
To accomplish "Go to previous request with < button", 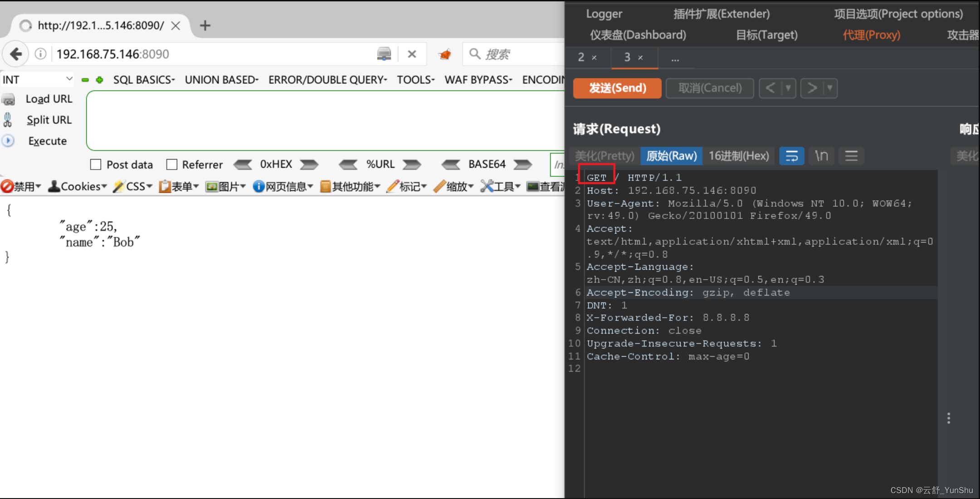I will click(x=770, y=88).
